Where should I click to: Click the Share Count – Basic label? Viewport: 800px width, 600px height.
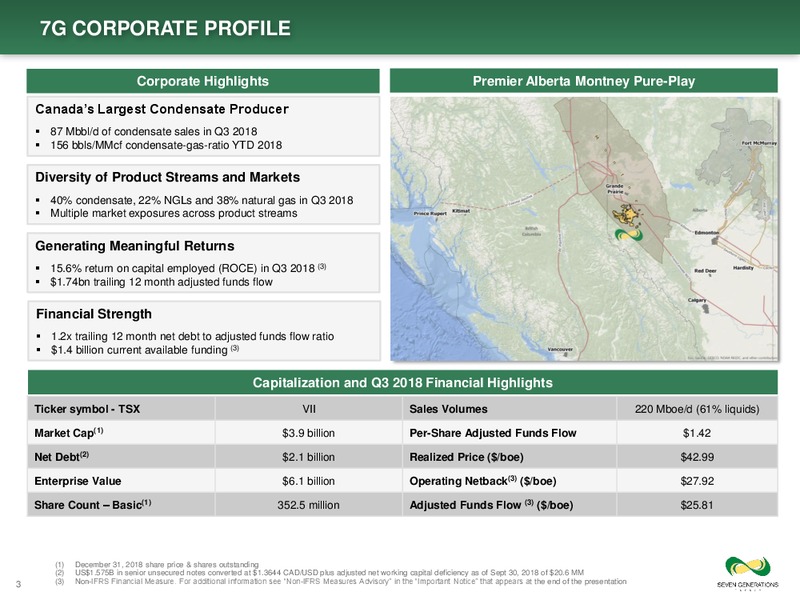[93, 505]
